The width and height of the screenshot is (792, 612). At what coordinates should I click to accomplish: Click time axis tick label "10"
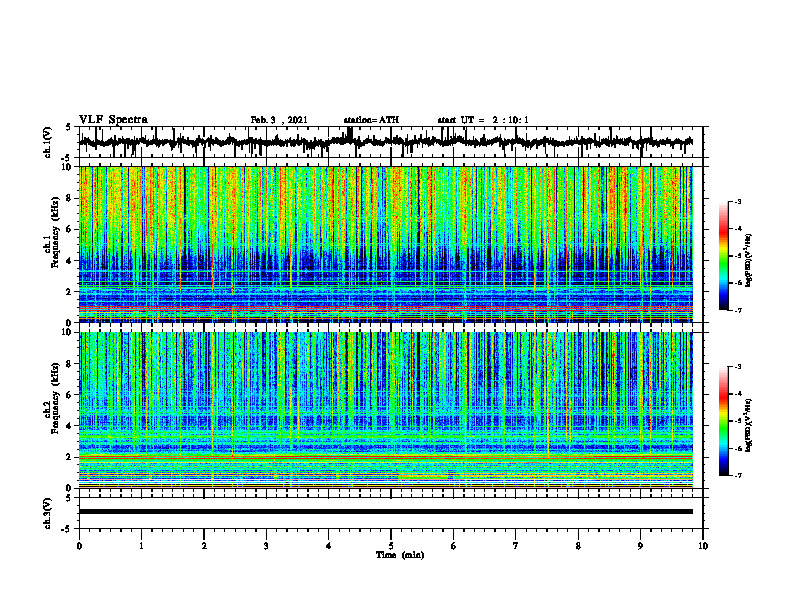click(703, 546)
